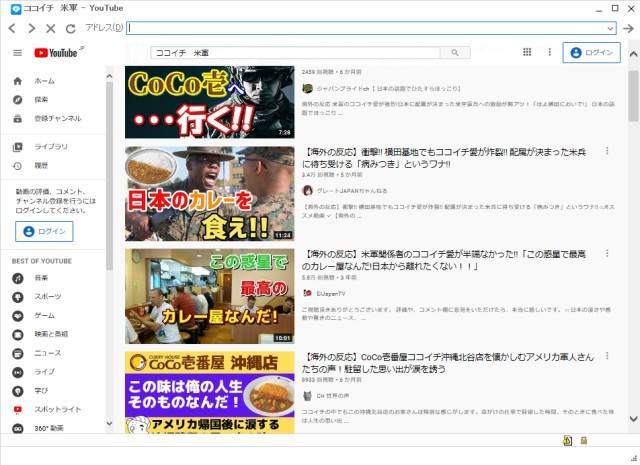Viewport: 640px width, 465px height.
Task: Select ホーム in the sidebar
Action: pos(44,81)
